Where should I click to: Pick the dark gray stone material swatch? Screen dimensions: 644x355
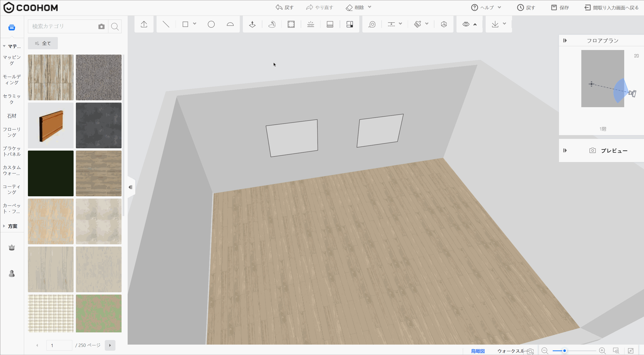tap(99, 125)
